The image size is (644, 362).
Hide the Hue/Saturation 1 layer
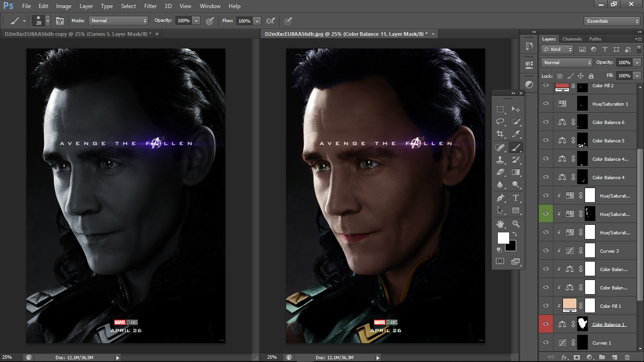(x=546, y=104)
